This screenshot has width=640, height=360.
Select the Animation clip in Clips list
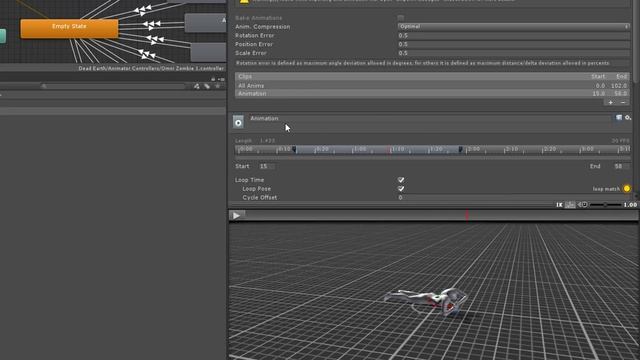tap(432, 93)
